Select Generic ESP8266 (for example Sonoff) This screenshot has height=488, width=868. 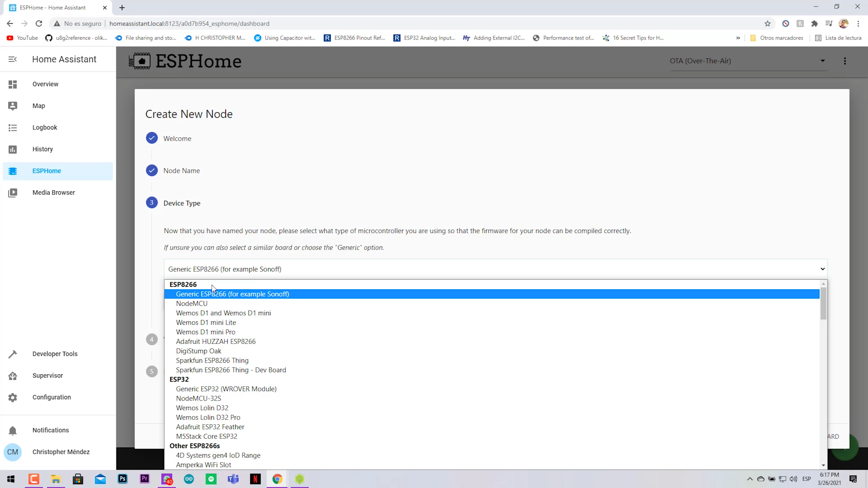click(x=492, y=294)
